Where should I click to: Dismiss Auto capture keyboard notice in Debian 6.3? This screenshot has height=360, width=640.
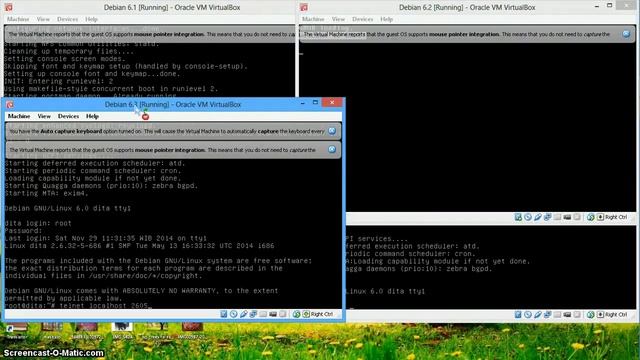coord(332,131)
